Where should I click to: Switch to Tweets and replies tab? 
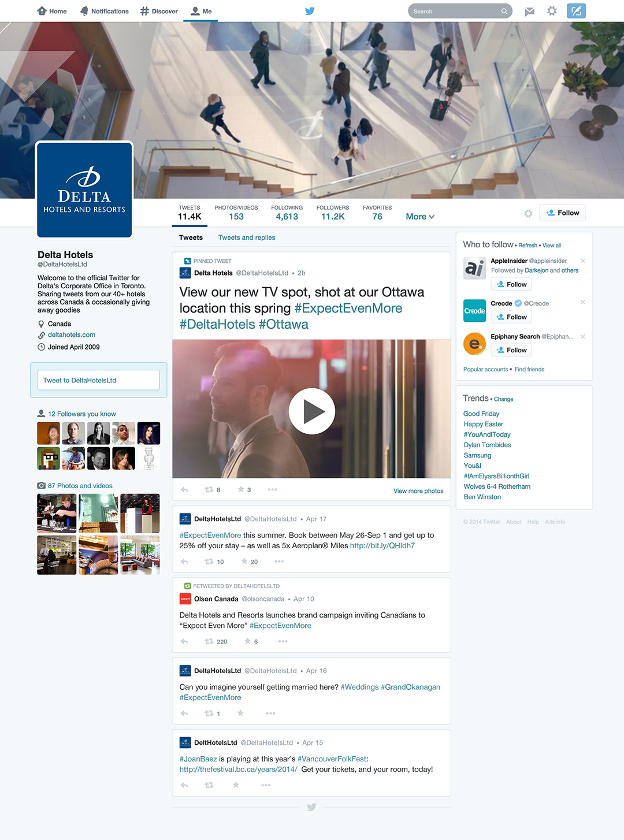coord(247,237)
